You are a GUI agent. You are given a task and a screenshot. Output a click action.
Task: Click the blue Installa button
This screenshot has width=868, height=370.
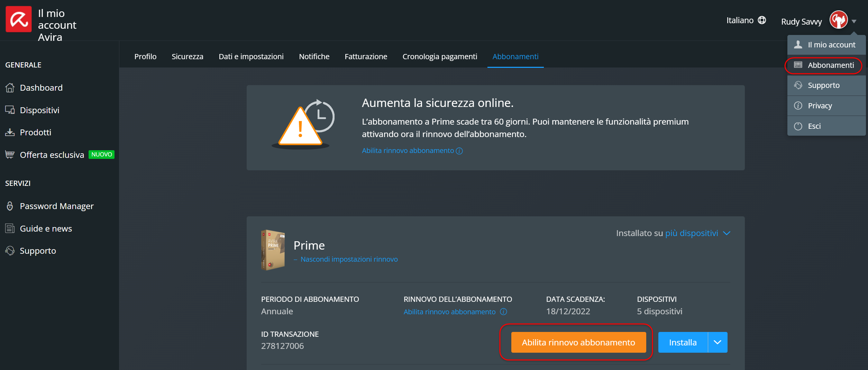[683, 342]
